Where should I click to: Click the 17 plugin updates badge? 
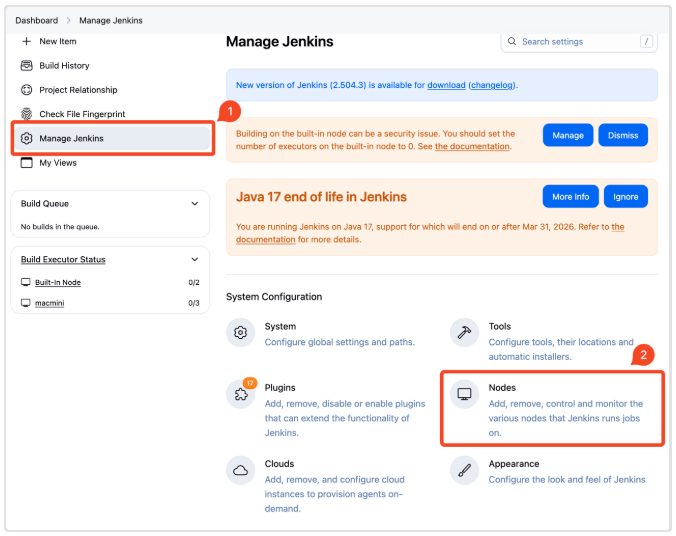pos(250,383)
